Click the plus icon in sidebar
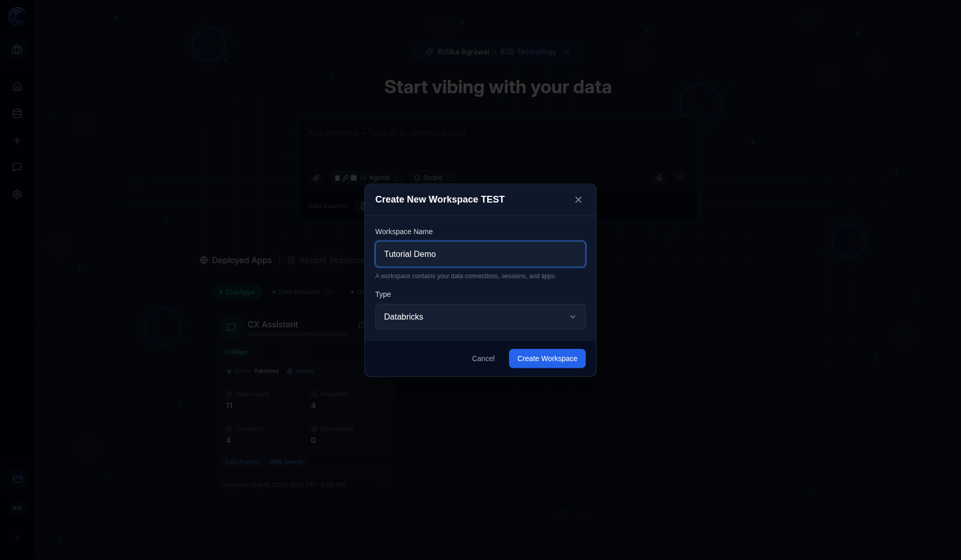 (x=17, y=140)
